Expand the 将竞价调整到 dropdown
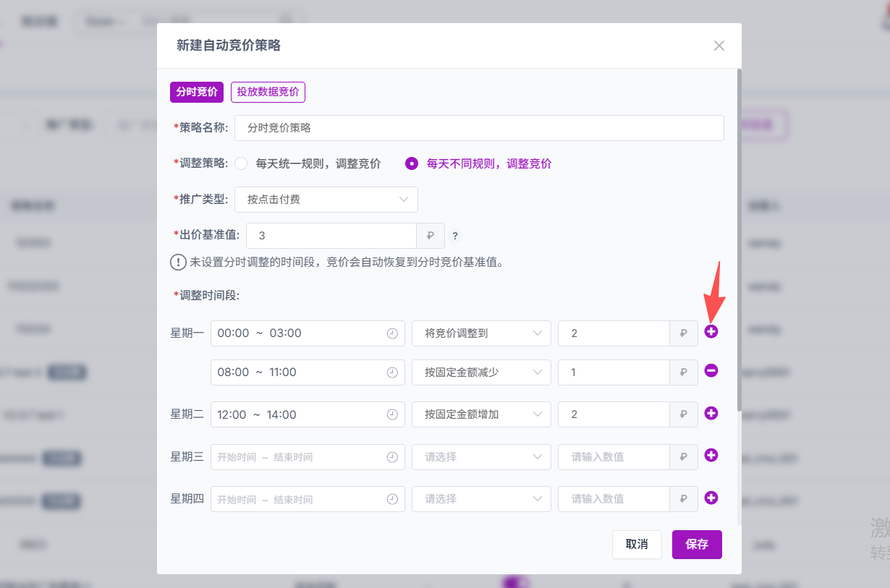Screen dimensions: 890x588 481,333
